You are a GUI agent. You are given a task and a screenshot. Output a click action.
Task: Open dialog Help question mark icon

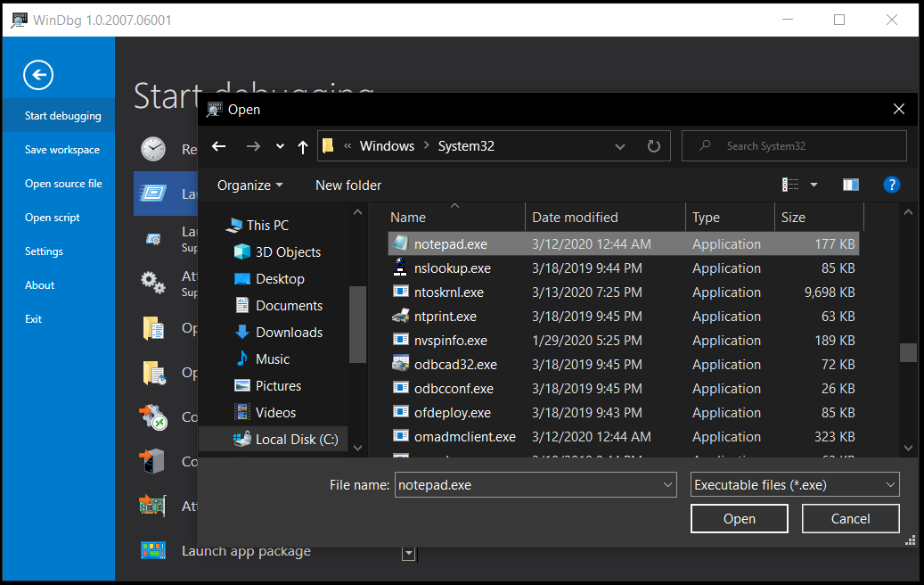tap(892, 185)
